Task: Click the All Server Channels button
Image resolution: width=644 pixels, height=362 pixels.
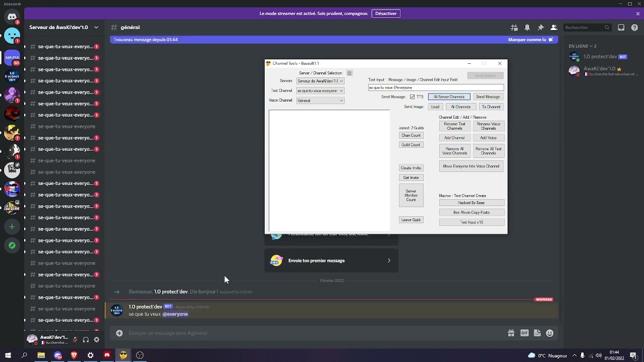Action: (449, 97)
